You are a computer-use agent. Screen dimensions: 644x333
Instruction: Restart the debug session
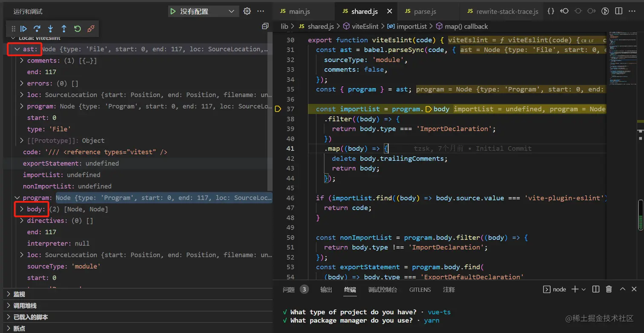point(77,29)
